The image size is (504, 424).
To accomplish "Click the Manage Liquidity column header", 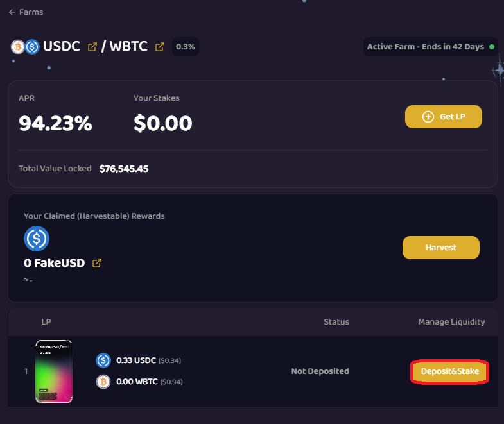I will coord(451,322).
